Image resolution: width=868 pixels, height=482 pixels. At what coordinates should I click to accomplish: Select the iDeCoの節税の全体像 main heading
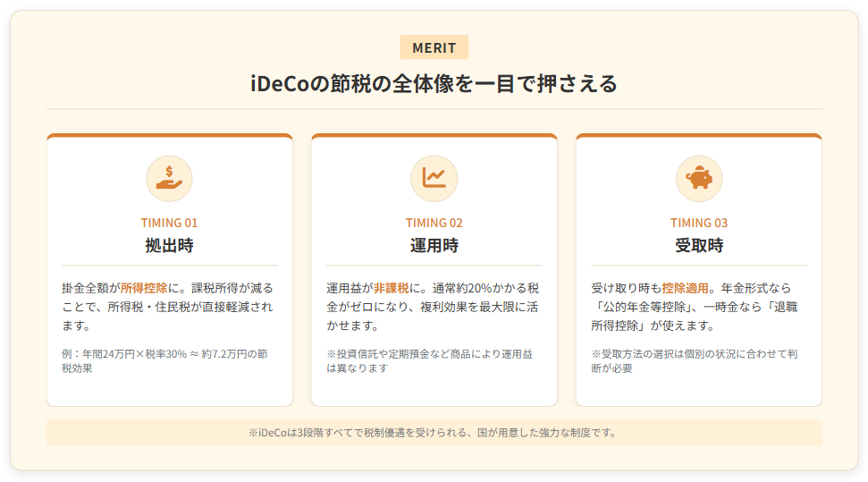pyautogui.click(x=434, y=83)
